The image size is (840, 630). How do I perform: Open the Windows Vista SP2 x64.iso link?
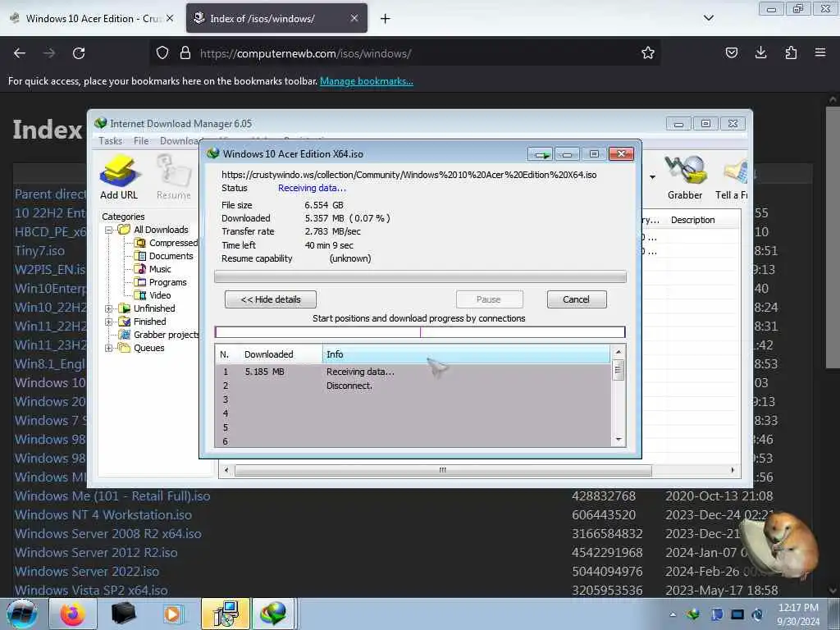point(91,591)
